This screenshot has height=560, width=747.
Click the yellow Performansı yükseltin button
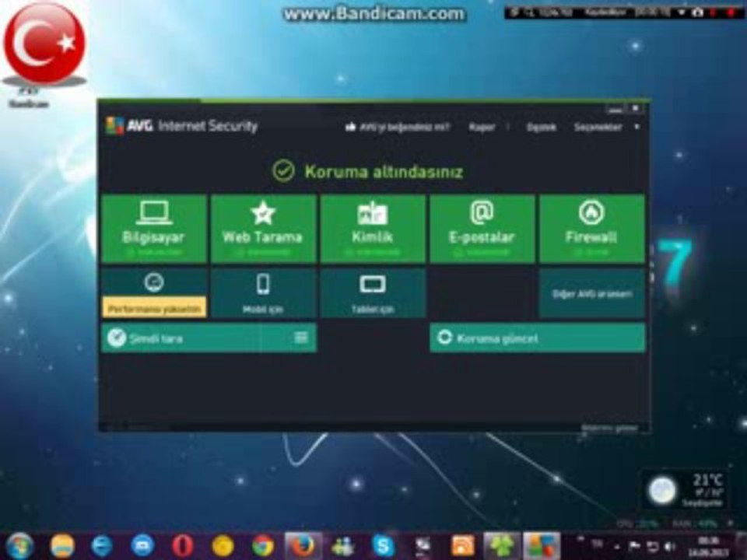154,308
